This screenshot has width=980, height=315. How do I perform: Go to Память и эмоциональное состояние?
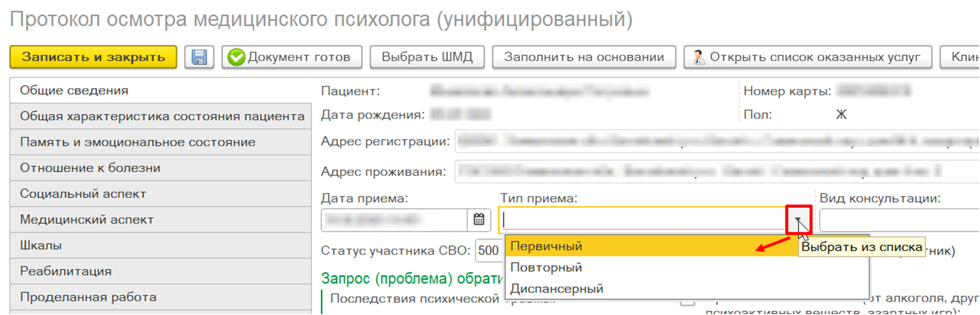tap(137, 142)
